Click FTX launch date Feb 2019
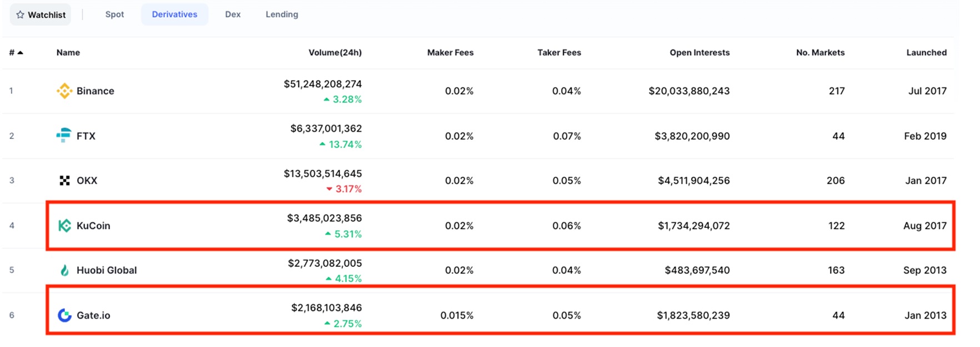980x347 pixels. pos(926,136)
